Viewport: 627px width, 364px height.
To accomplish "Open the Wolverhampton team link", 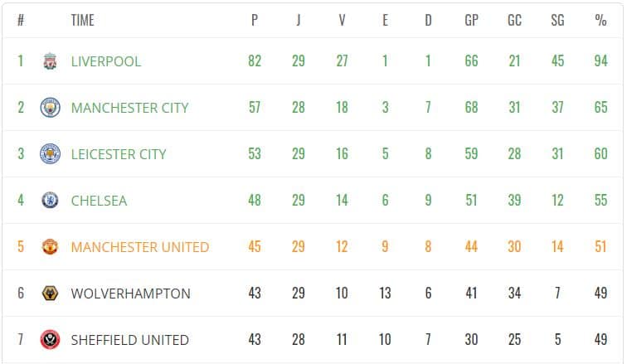I will [130, 294].
